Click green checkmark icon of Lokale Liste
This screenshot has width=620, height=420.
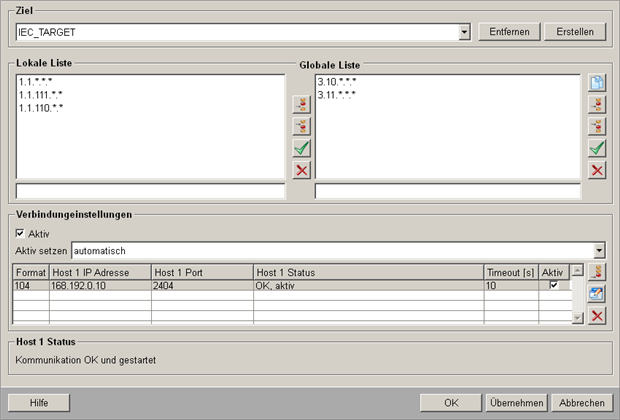coord(301,148)
